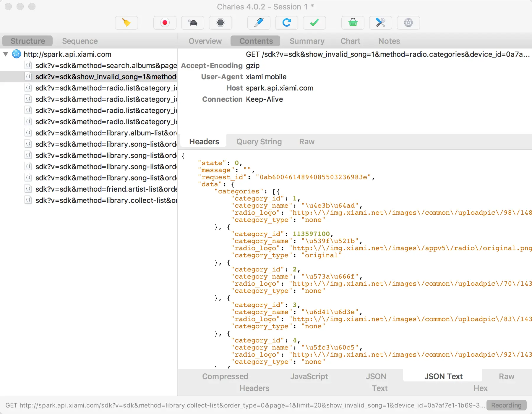
Task: Open Settings with the gear icon
Action: [x=408, y=23]
